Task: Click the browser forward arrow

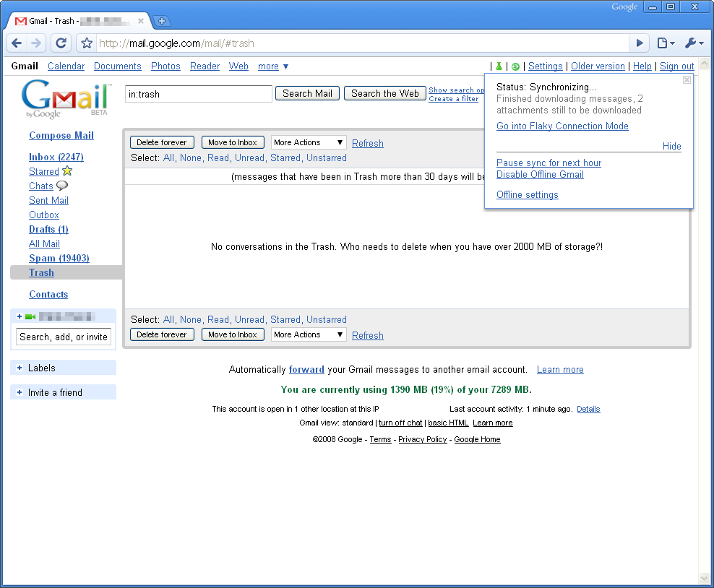Action: pos(36,43)
